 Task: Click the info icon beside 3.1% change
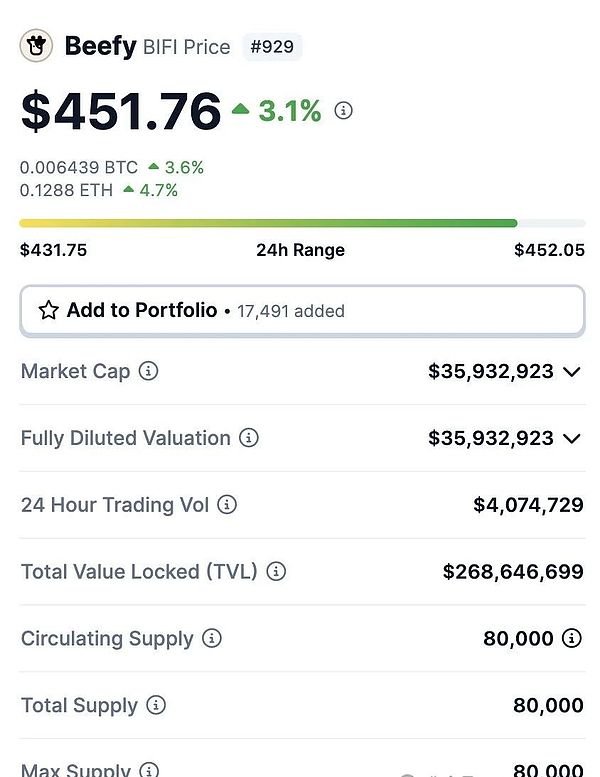(343, 111)
